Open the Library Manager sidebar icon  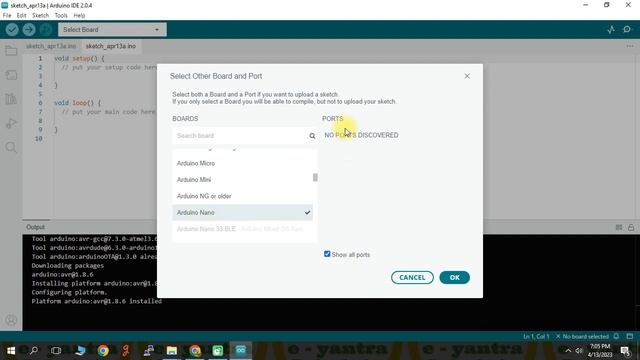pos(11,99)
